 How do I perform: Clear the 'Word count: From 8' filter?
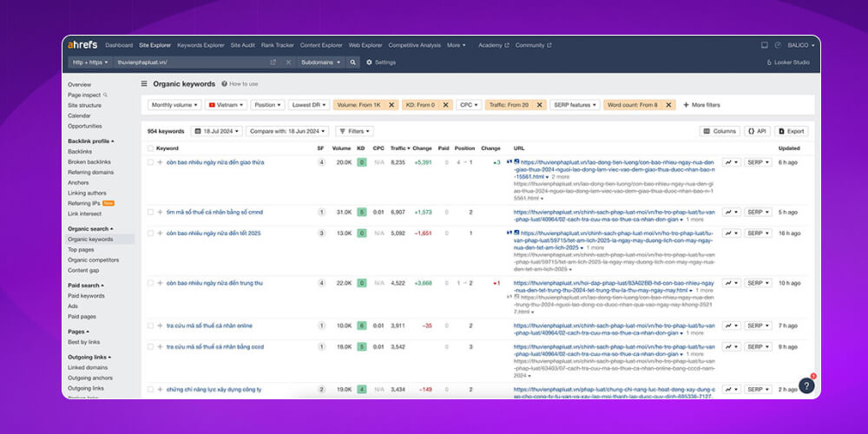pyautogui.click(x=667, y=105)
